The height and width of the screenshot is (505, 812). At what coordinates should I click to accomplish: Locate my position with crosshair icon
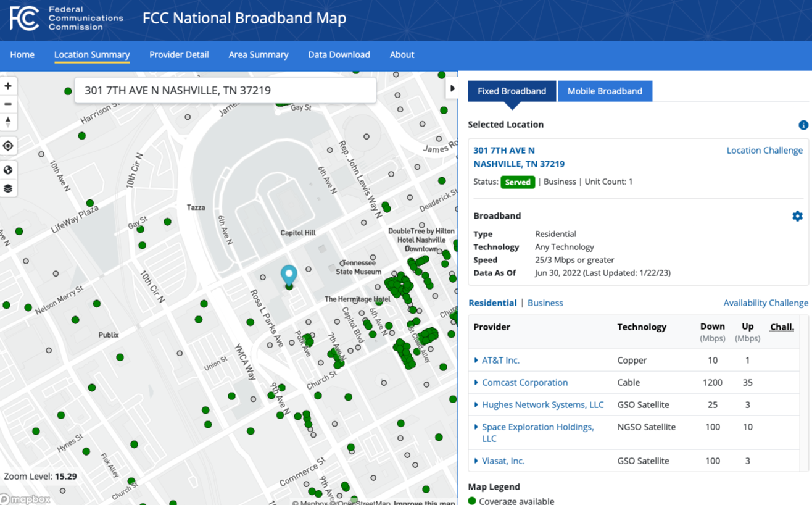point(8,146)
